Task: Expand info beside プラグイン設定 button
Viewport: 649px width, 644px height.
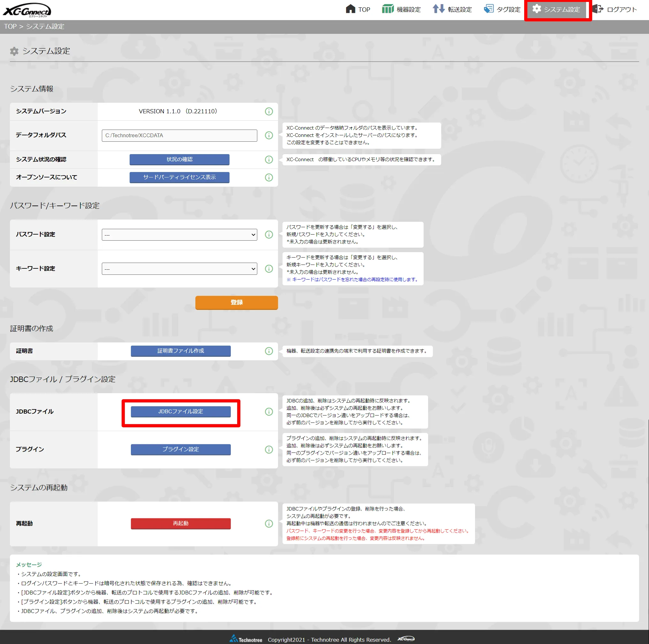Action: coord(268,450)
